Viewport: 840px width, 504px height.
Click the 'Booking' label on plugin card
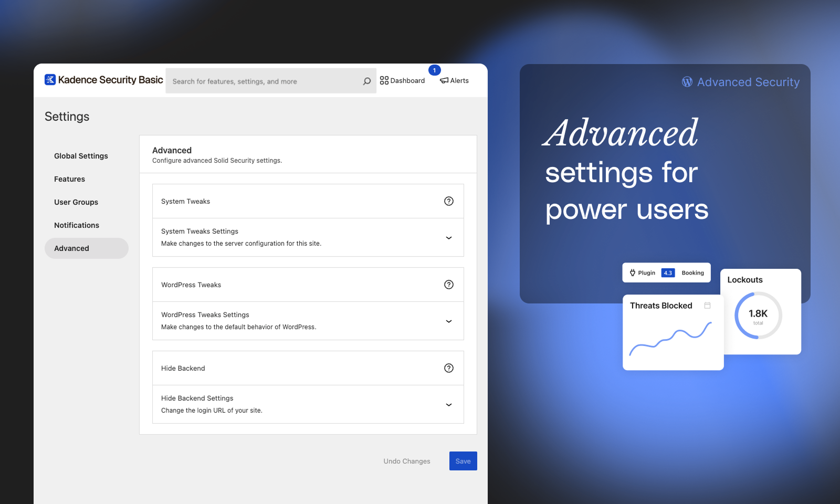693,273
